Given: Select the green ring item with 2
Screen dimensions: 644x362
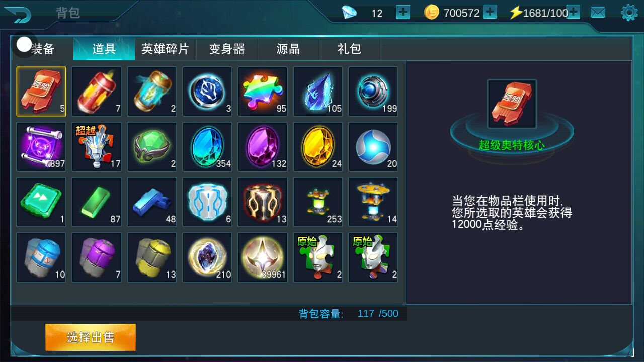Looking at the screenshot, I should [x=152, y=147].
